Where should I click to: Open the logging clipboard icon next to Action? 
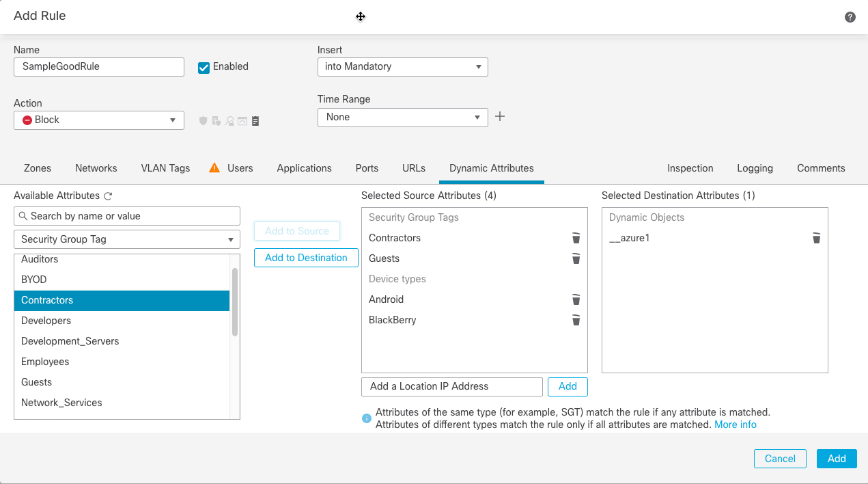point(255,120)
